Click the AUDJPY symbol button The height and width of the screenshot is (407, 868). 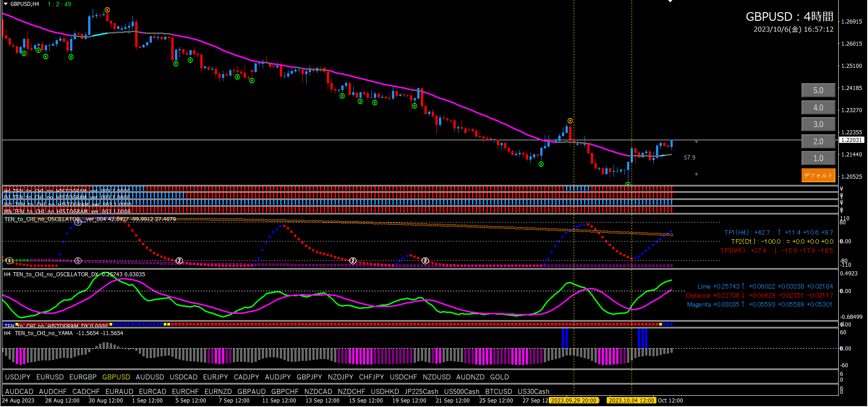(278, 377)
